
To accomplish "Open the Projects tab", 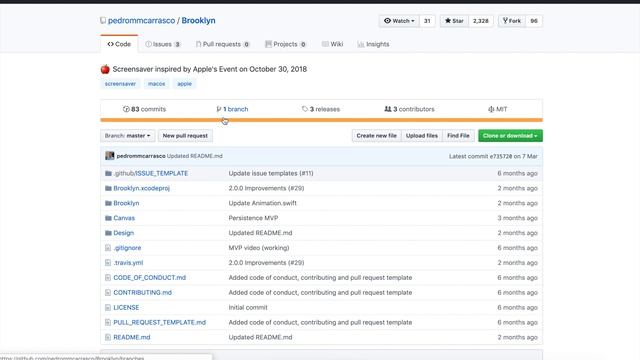I will pyautogui.click(x=285, y=44).
